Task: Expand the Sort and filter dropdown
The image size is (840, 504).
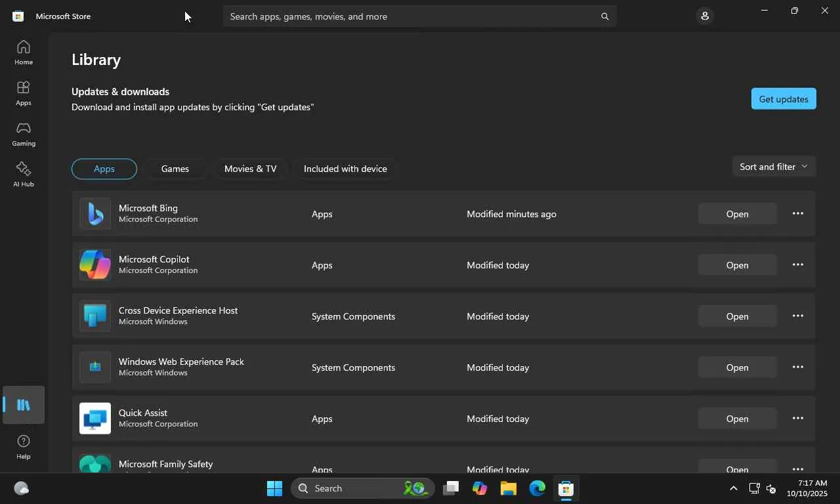Action: (x=774, y=167)
